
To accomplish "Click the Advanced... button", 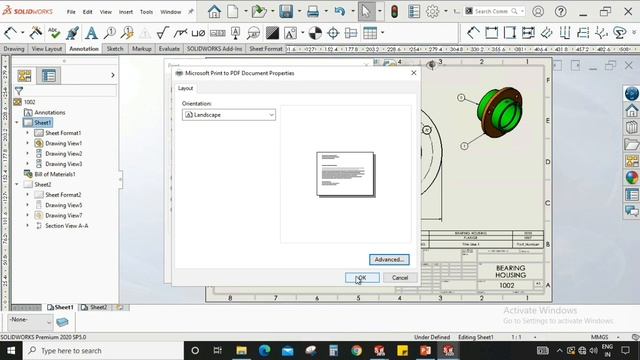I will point(389,260).
